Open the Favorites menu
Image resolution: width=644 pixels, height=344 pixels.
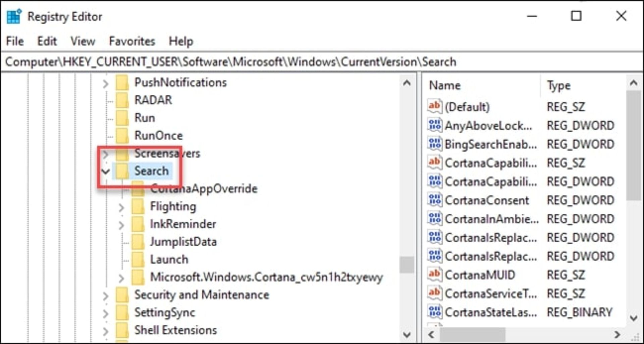[132, 41]
